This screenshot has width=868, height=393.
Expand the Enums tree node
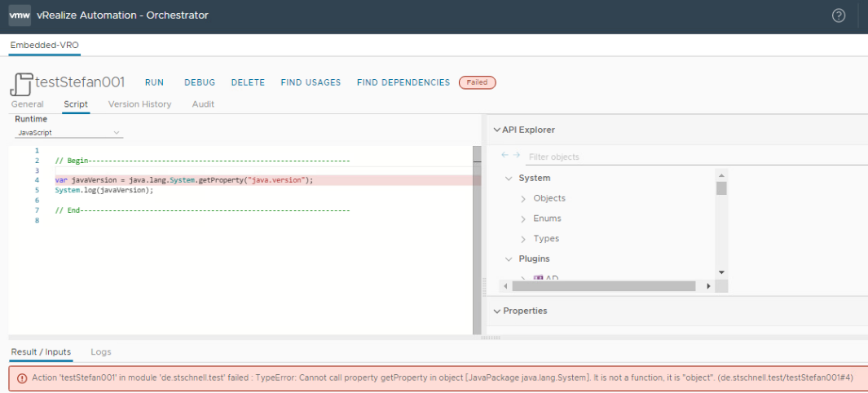[523, 219]
